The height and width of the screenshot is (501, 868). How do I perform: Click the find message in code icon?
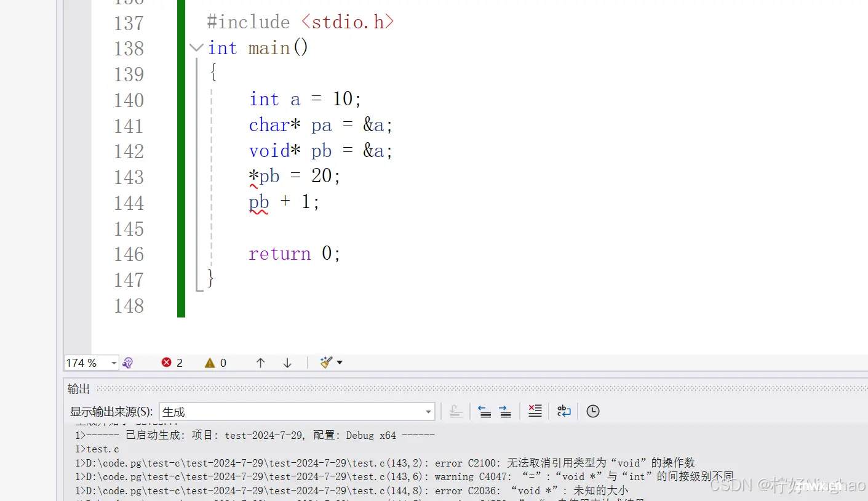[456, 411]
